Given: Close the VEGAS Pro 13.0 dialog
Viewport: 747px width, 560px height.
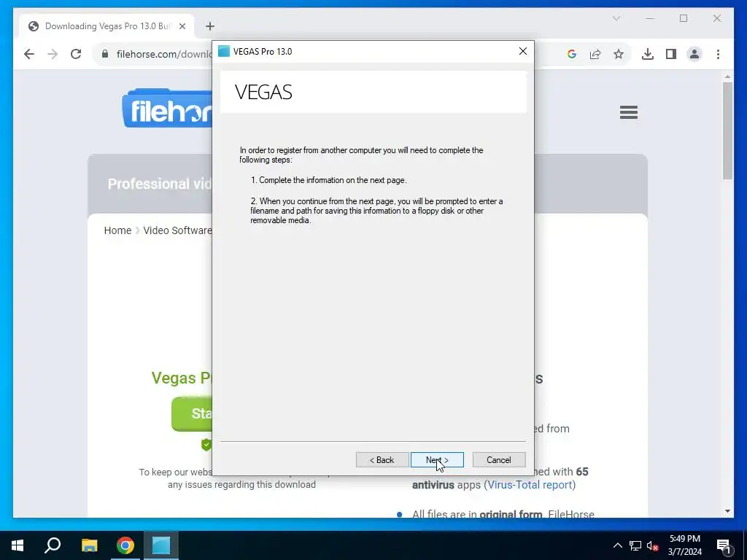Looking at the screenshot, I should (x=522, y=51).
